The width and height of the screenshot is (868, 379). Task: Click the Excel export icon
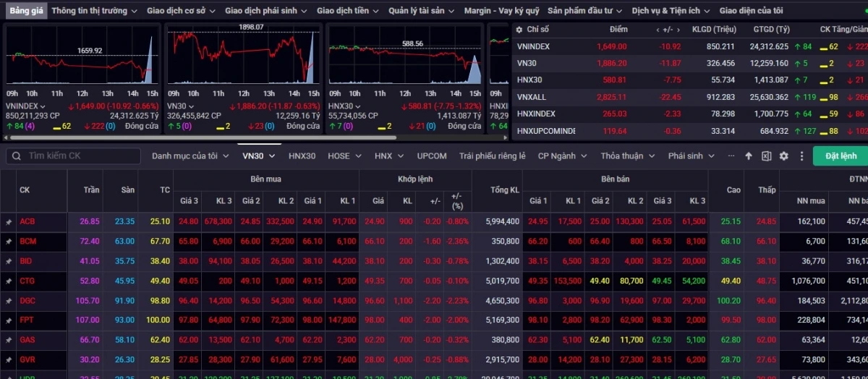click(x=766, y=156)
